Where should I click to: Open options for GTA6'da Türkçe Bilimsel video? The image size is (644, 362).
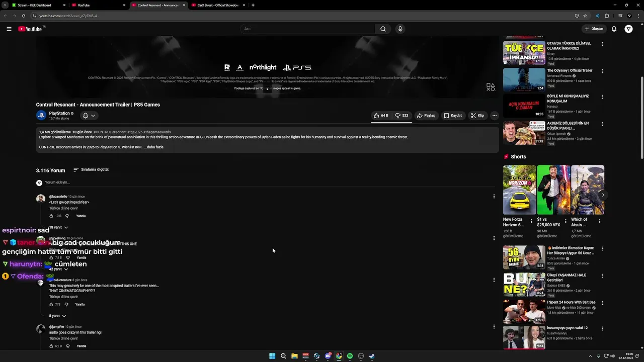(x=602, y=44)
